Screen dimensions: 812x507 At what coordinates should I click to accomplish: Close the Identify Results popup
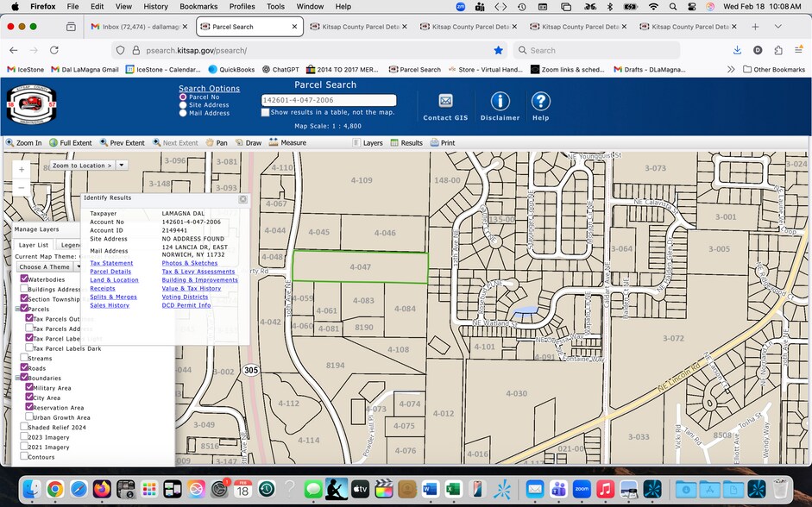243,198
